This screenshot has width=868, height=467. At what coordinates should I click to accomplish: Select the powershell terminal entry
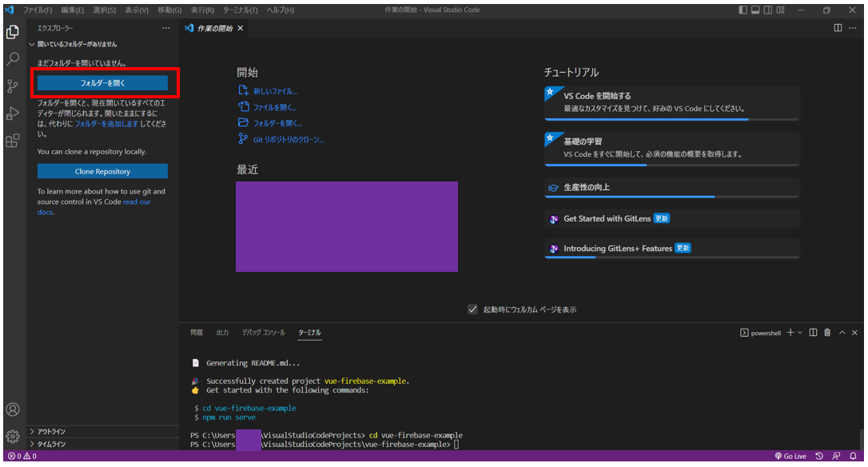pos(761,333)
